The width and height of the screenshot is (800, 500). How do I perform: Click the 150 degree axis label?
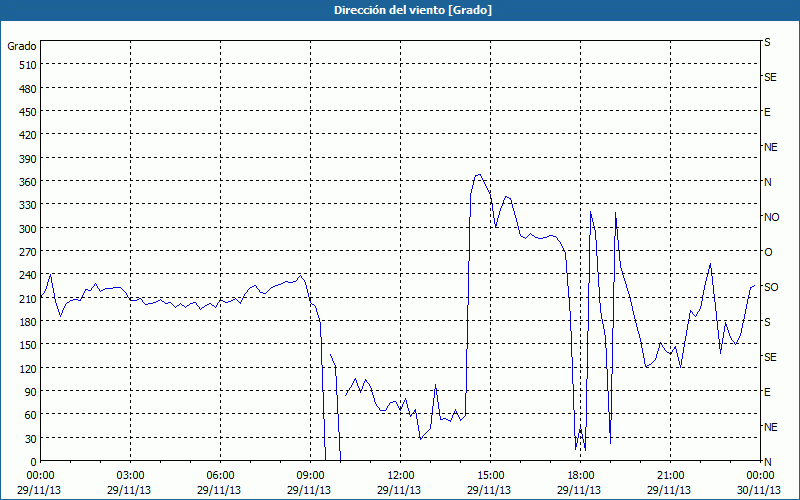click(28, 345)
